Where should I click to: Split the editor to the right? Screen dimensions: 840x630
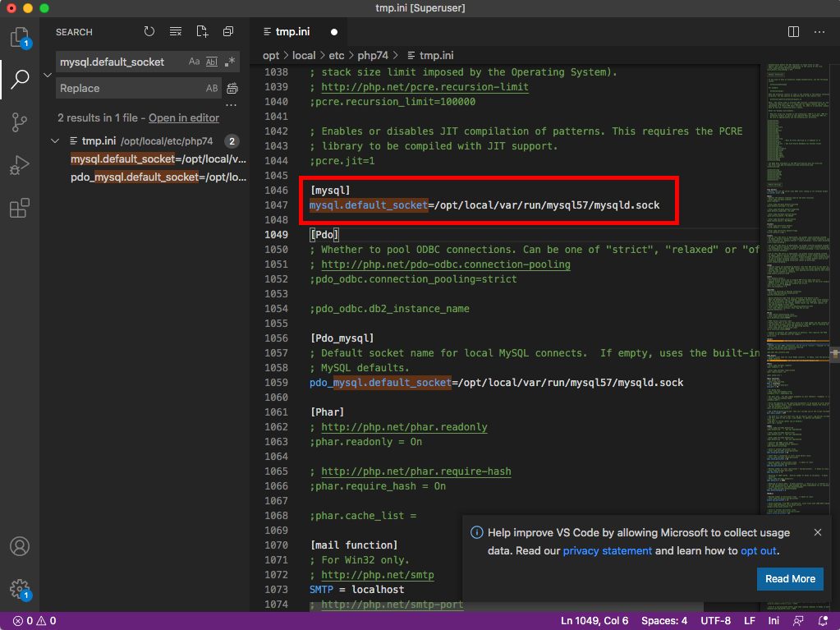point(793,32)
